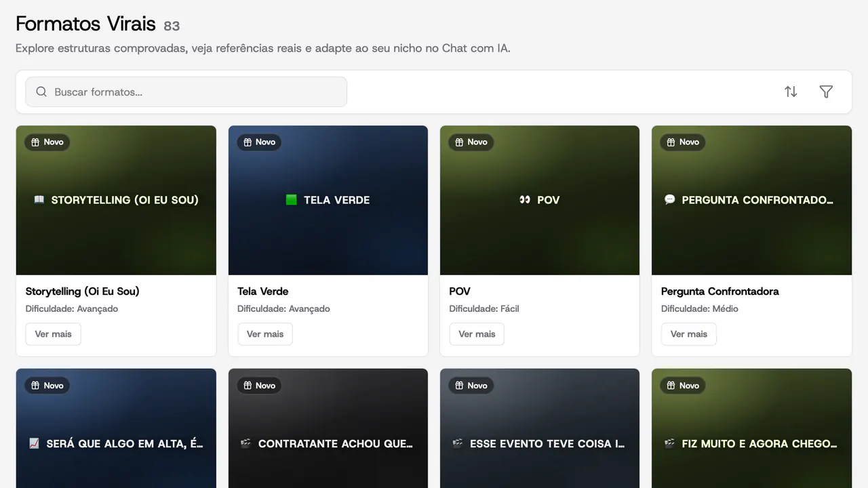The width and height of the screenshot is (868, 488).
Task: Open the FIZ MUITO E AGORA CHEGO thumbnail
Action: pyautogui.click(x=751, y=428)
